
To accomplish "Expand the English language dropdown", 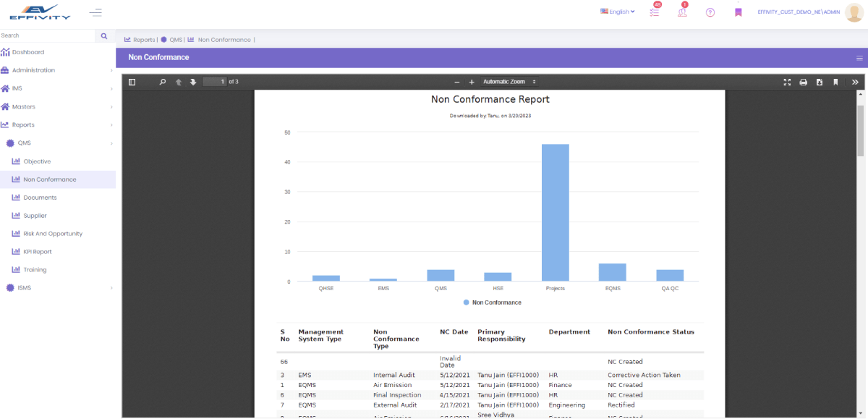I will coord(617,12).
